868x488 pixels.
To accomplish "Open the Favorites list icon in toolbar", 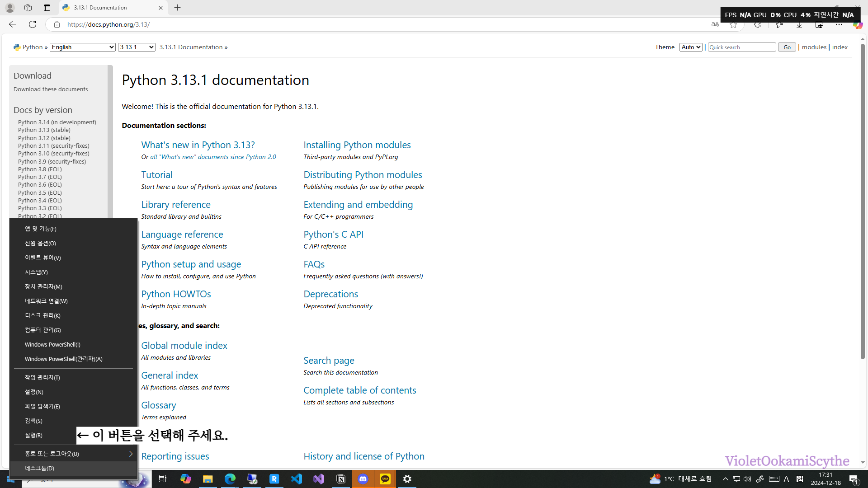I will click(779, 24).
